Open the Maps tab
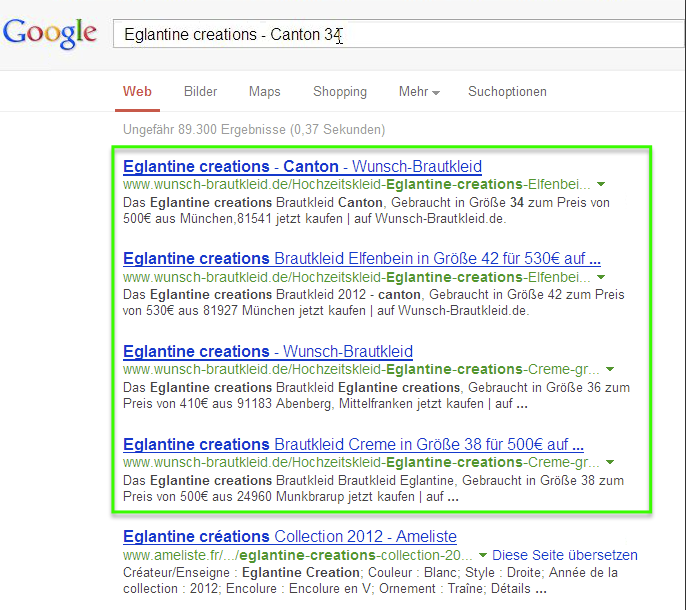 pos(265,91)
